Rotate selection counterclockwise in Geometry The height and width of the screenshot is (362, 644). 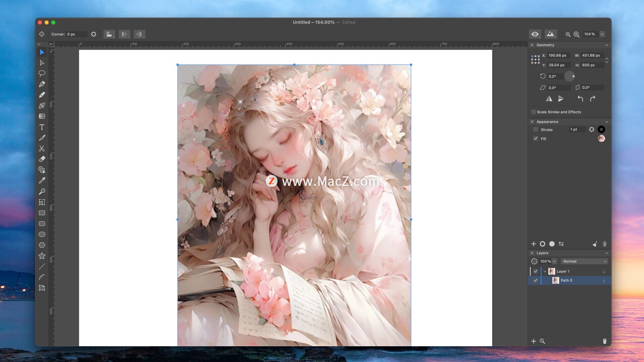coord(580,99)
